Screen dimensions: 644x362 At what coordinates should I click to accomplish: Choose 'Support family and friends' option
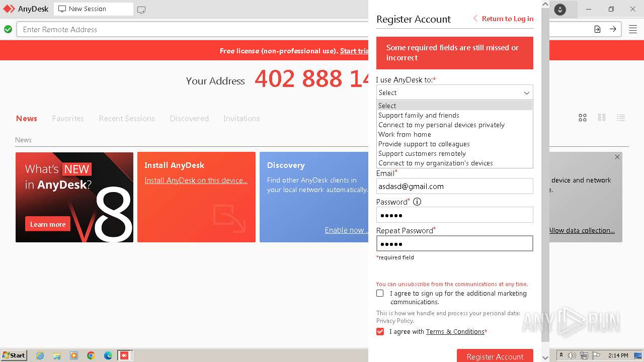(455, 115)
